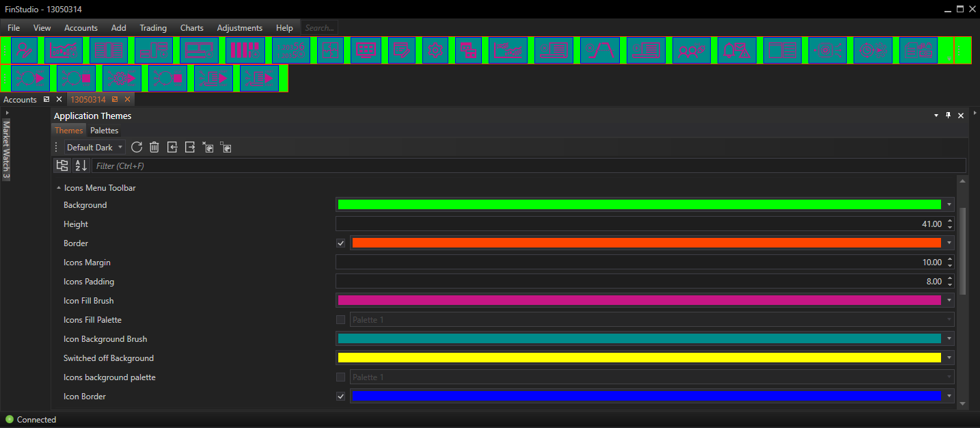
Task: Enable the Icons Fill Palette checkbox
Action: tap(341, 320)
